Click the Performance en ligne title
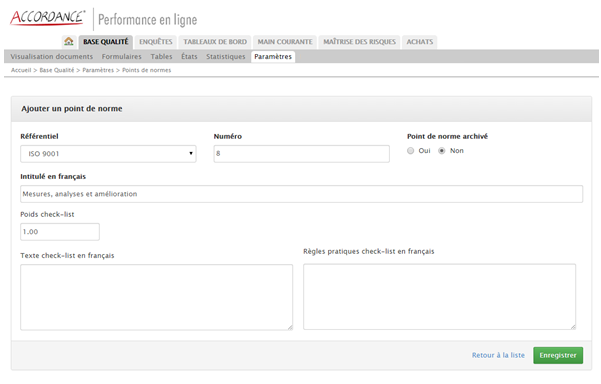This screenshot has height=384, width=601. tap(148, 20)
